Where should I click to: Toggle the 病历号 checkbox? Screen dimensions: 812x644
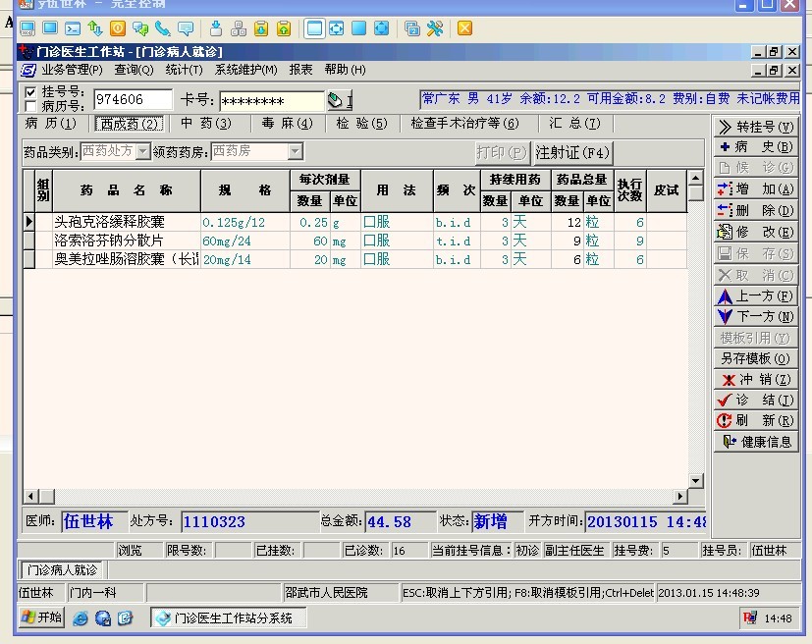30,107
